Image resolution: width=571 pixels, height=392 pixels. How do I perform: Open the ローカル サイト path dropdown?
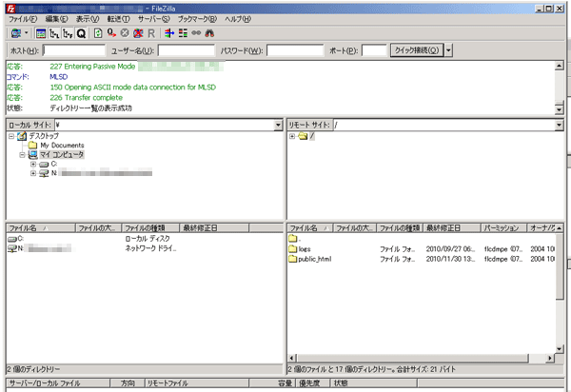tap(278, 126)
